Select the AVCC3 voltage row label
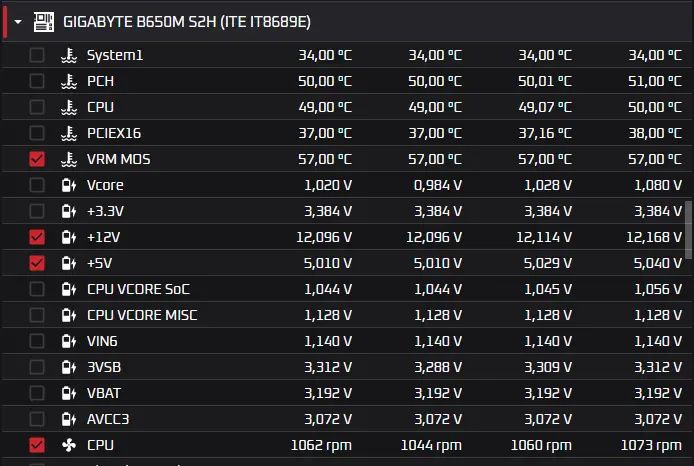694x466 pixels. tap(108, 419)
